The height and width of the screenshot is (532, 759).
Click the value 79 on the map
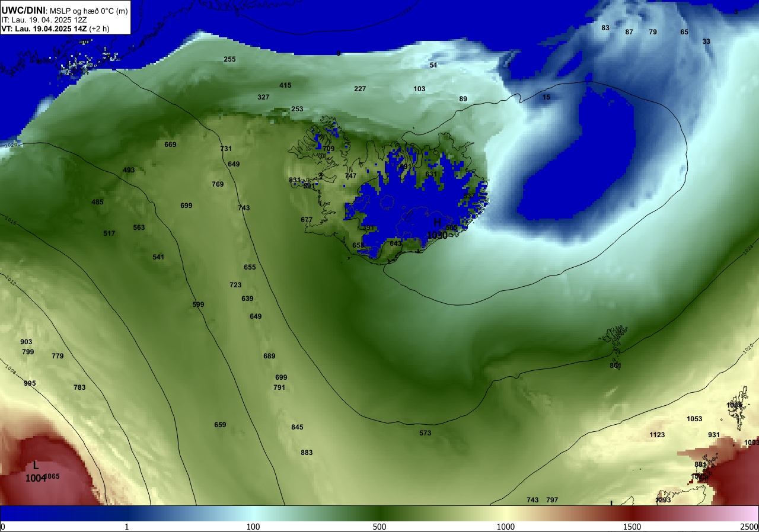coord(653,32)
